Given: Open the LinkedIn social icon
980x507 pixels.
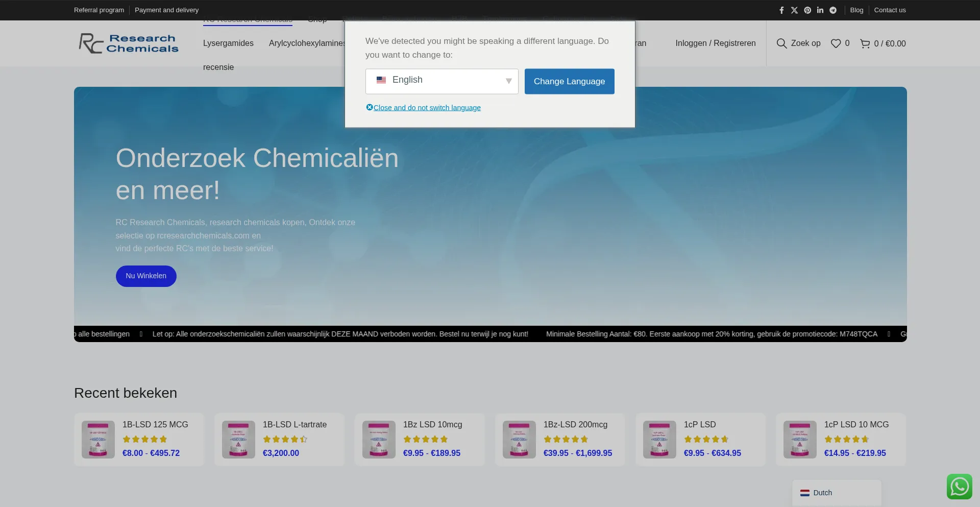Looking at the screenshot, I should point(820,10).
